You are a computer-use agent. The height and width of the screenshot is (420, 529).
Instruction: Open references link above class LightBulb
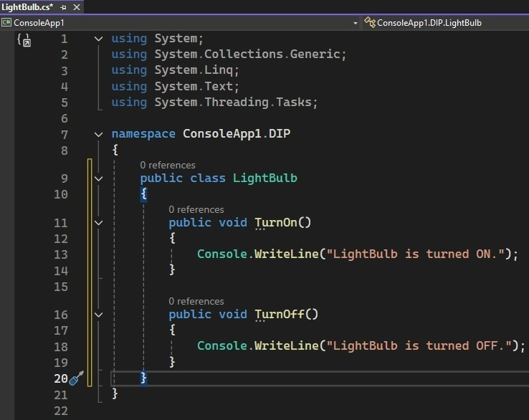click(168, 165)
